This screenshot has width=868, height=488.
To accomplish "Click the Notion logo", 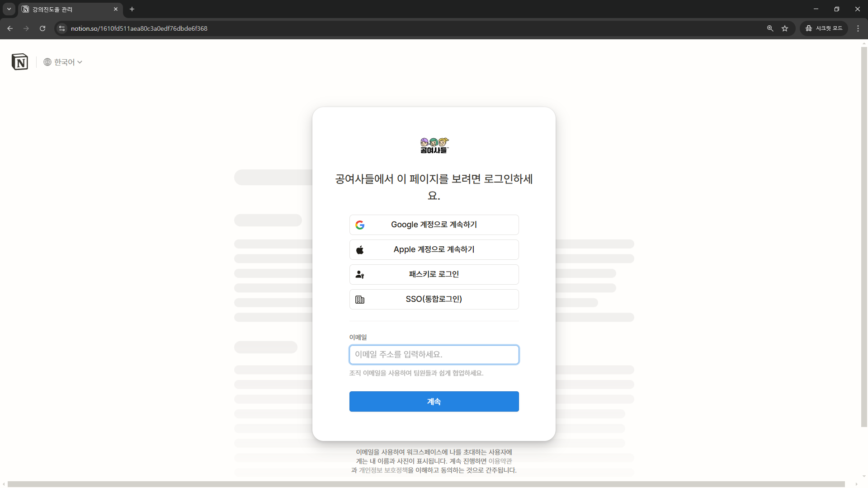I will tap(19, 61).
